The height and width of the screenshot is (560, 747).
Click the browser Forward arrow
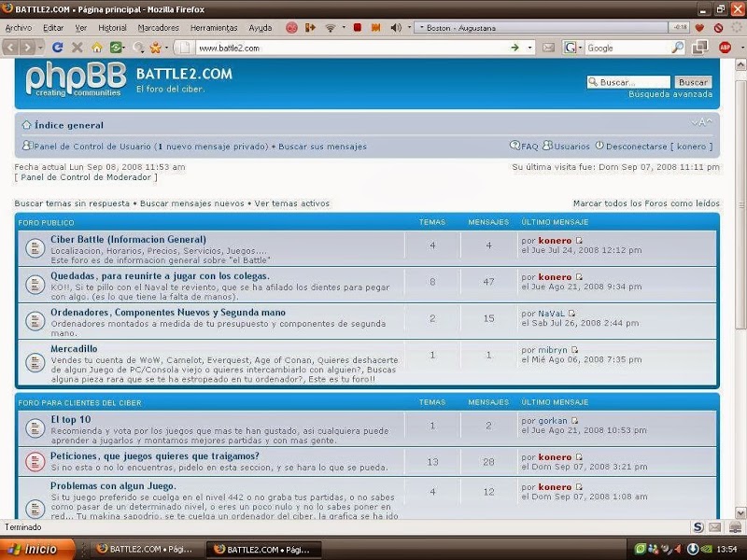pos(27,48)
